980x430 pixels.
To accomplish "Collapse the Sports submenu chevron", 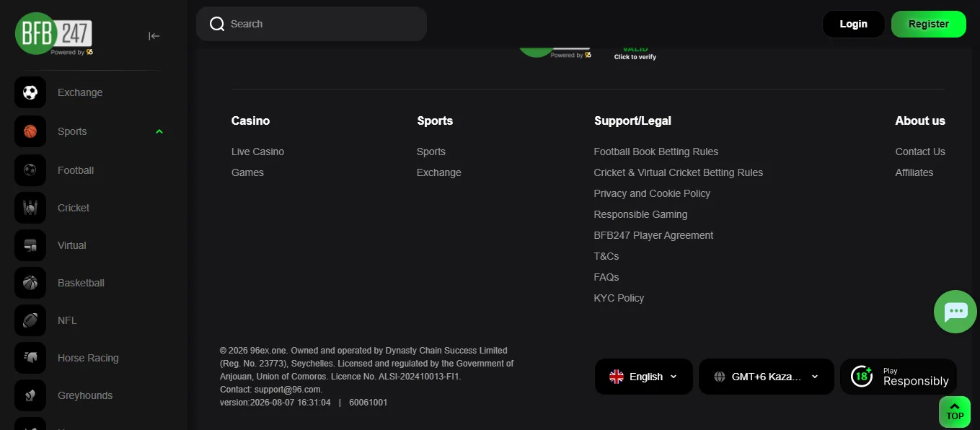I will pos(159,131).
